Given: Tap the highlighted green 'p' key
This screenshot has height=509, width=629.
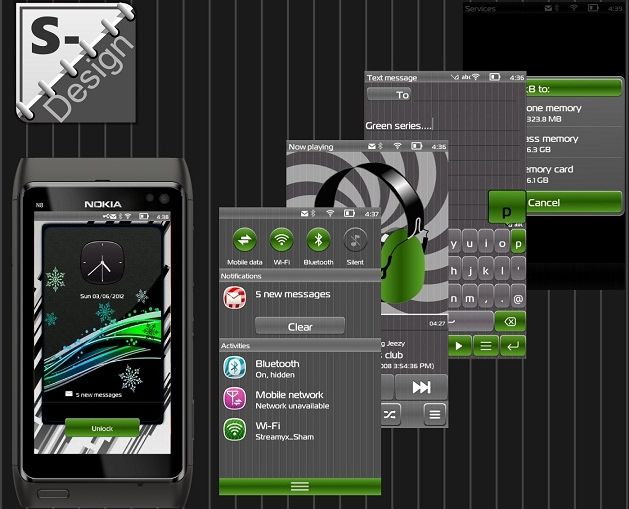Looking at the screenshot, I should (x=518, y=243).
